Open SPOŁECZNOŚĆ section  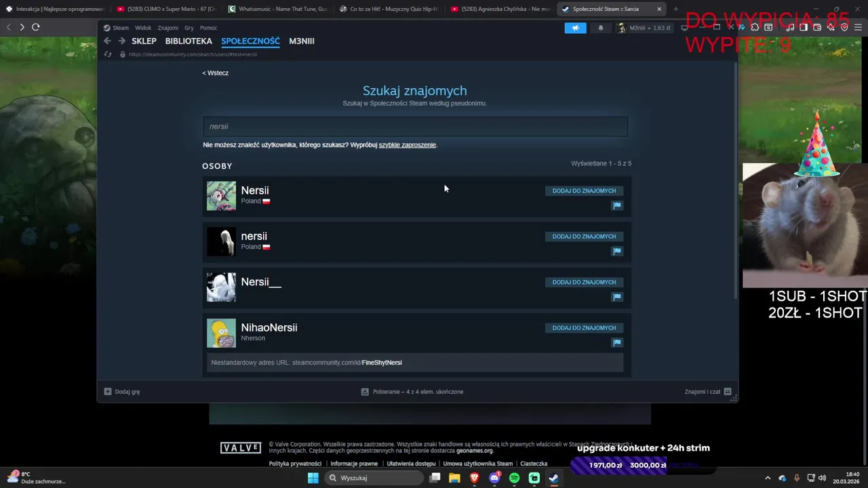[250, 41]
